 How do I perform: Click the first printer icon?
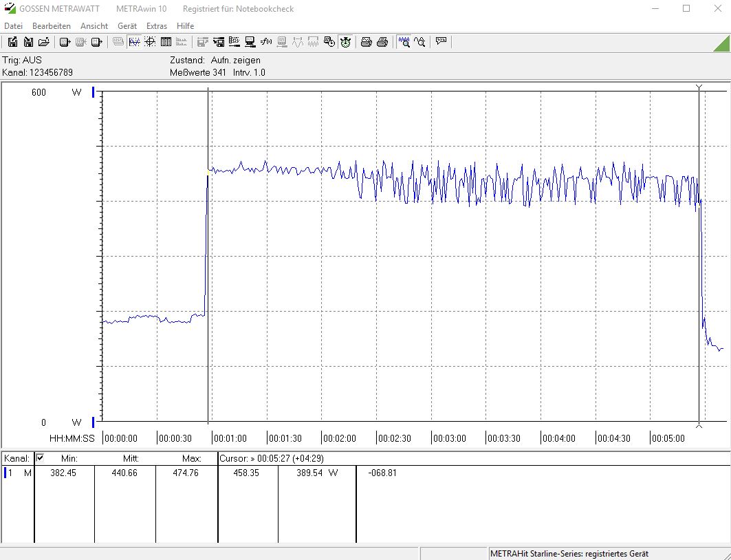click(367, 42)
